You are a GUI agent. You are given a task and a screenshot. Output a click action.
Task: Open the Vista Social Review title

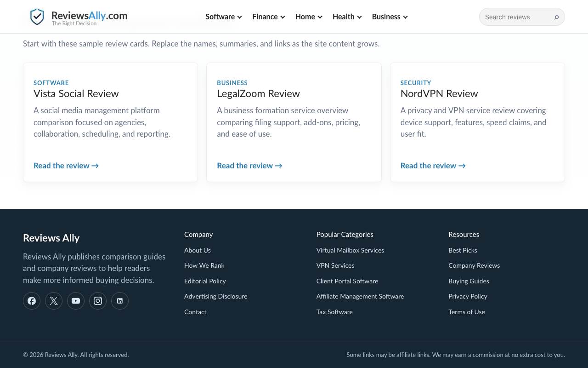(76, 93)
